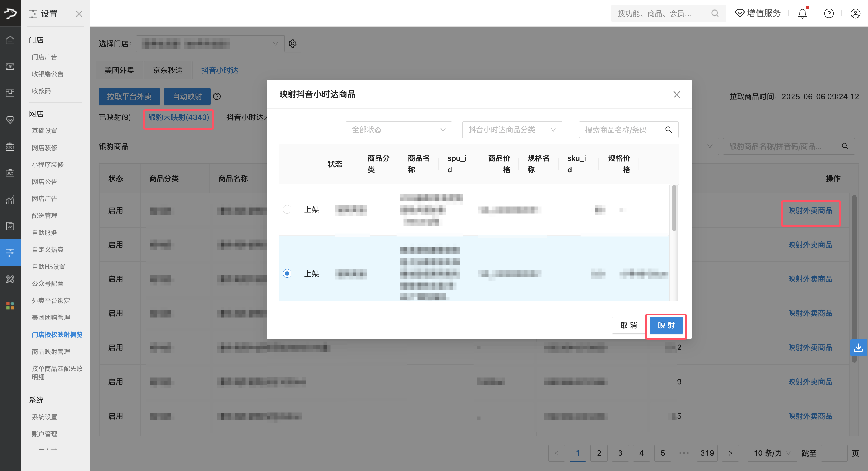The image size is (868, 471).
Task: Open 商品映射管理 in the settings menu
Action: coord(51,351)
